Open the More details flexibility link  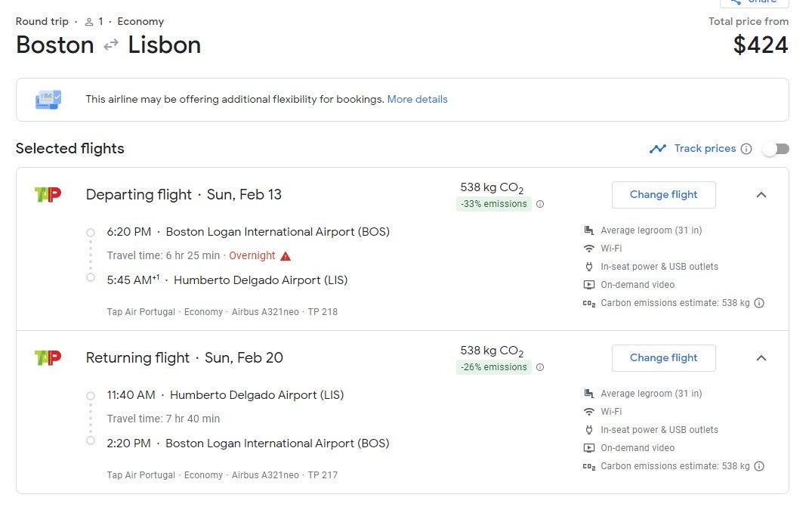[x=417, y=99]
